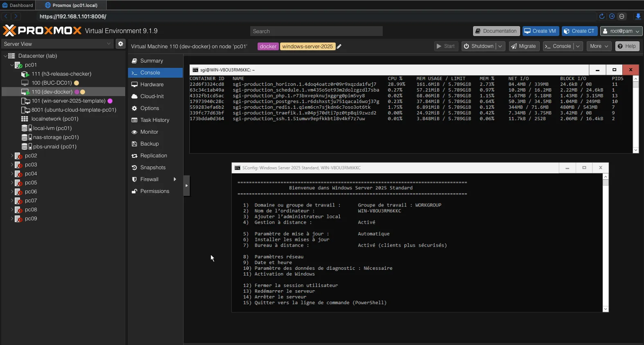The height and width of the screenshot is (345, 644).
Task: Click the Create VM button
Action: click(x=541, y=31)
